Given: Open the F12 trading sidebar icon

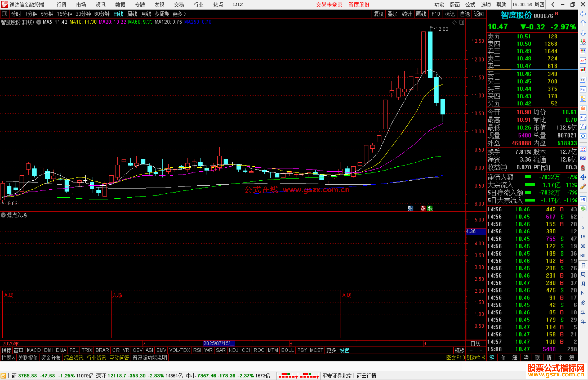Looking at the screenshot, I should [x=583, y=118].
